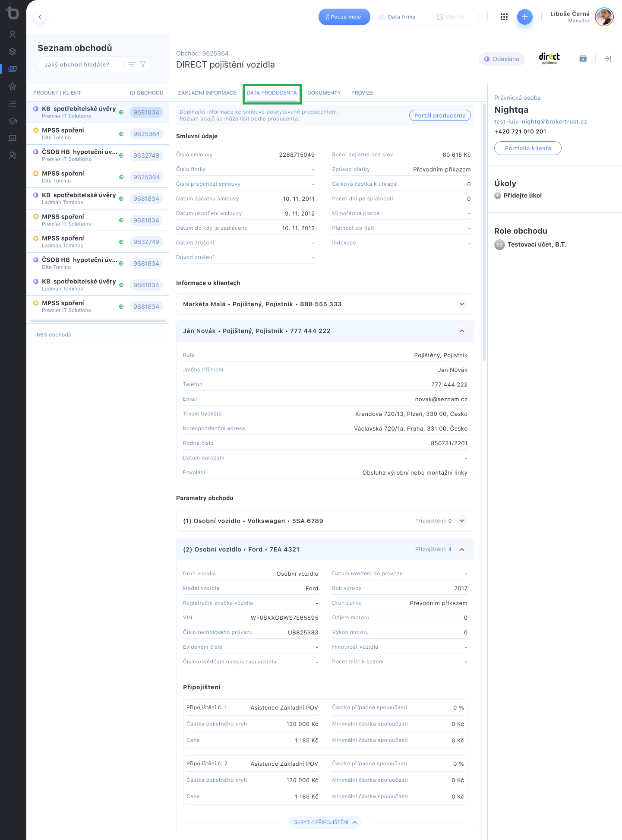Click phone number +420 721 010 201
This screenshot has height=840, width=622.
(x=520, y=131)
